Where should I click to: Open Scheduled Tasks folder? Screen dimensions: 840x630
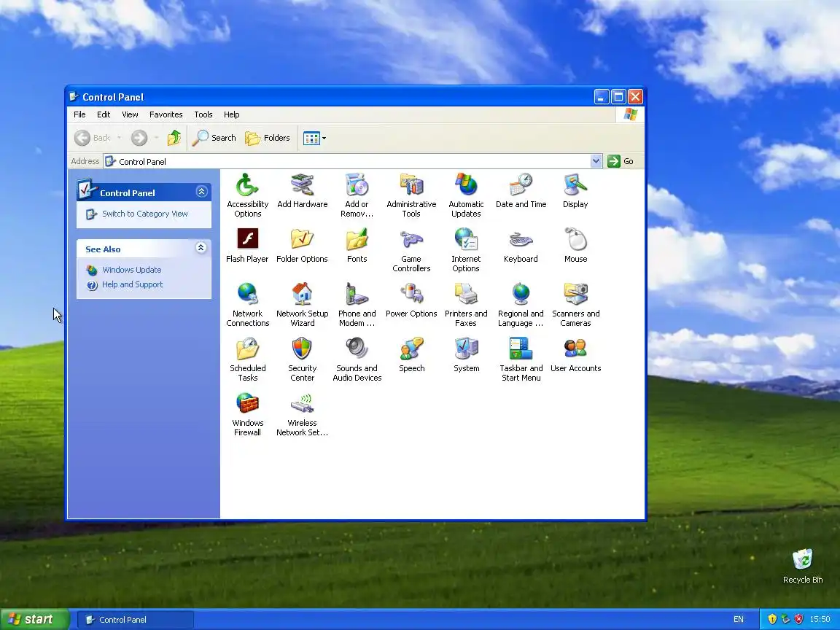click(x=247, y=359)
